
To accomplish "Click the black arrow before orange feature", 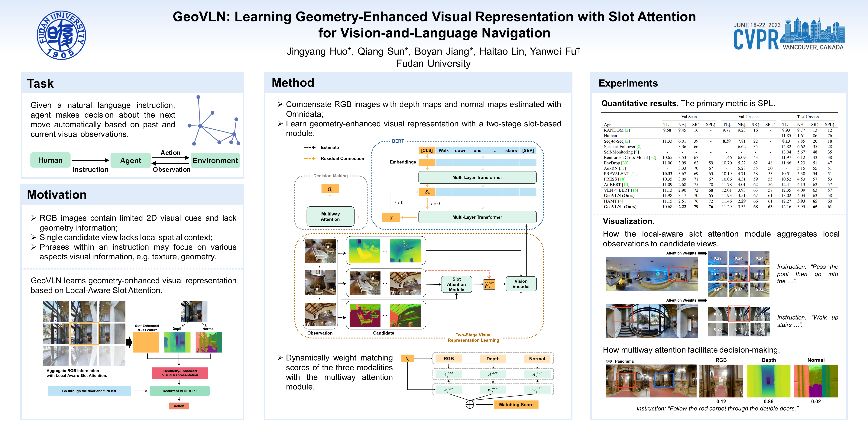I will pyautogui.click(x=129, y=342).
